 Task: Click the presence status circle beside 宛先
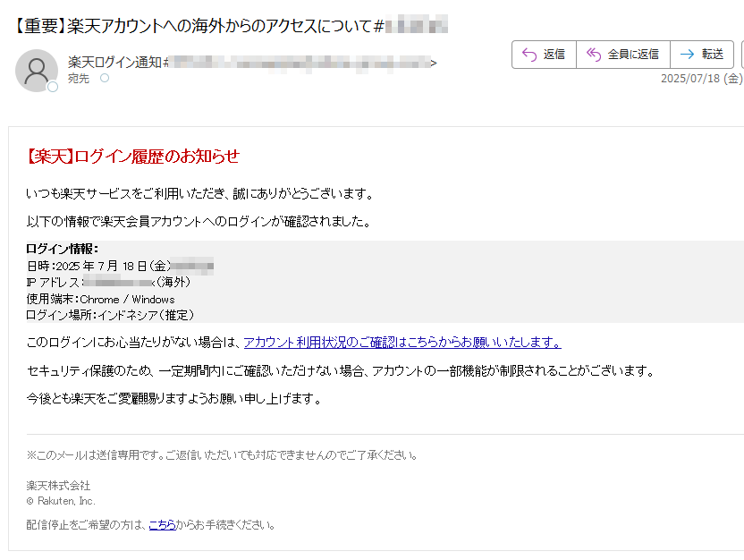click(105, 78)
